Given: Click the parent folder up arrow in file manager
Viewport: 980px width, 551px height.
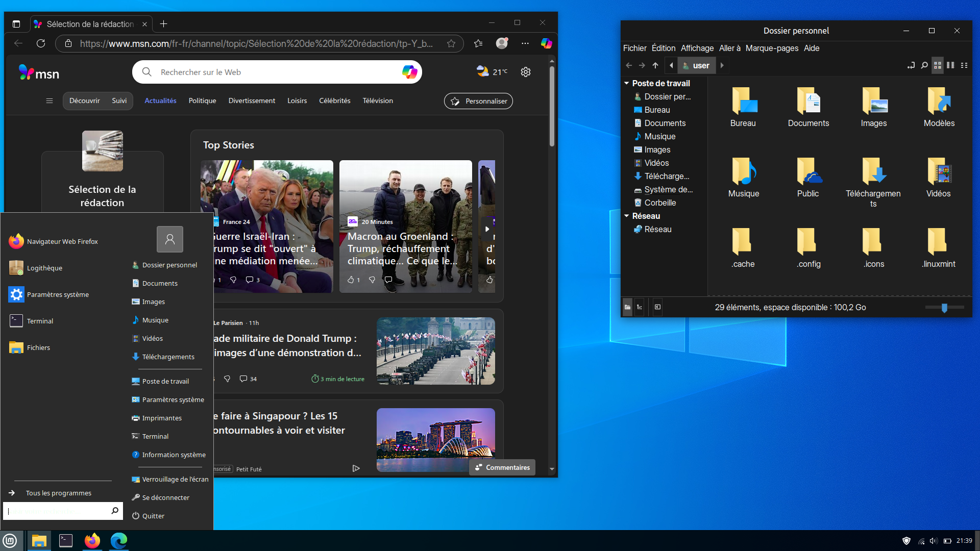Looking at the screenshot, I should point(655,65).
